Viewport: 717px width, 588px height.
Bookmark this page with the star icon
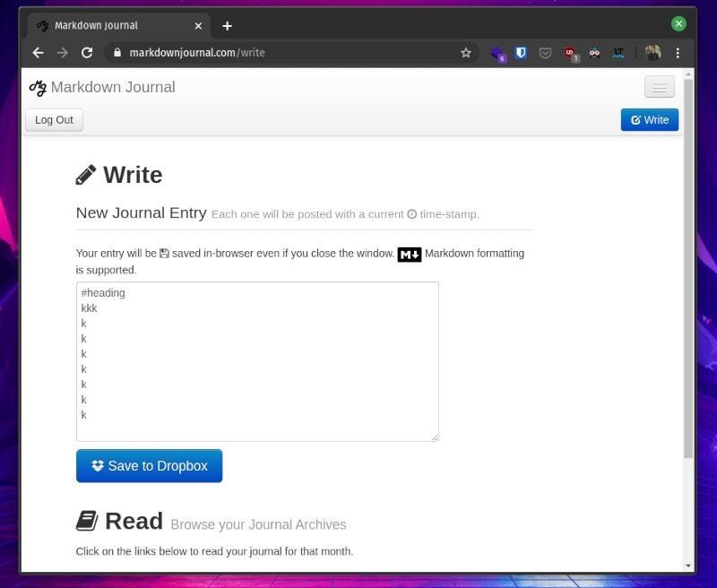[x=466, y=53]
